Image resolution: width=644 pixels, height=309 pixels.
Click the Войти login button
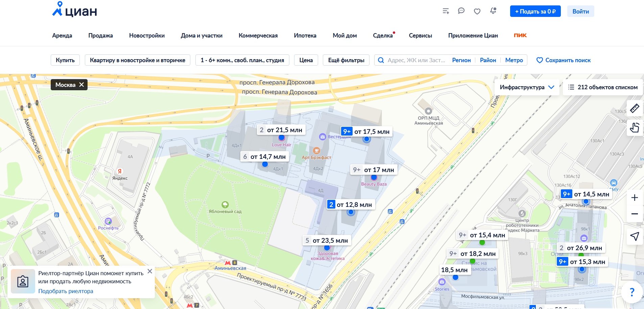pos(580,11)
